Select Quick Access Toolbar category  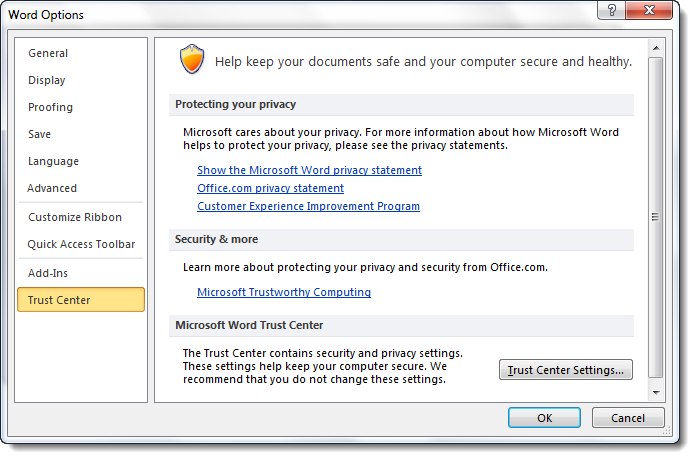81,244
